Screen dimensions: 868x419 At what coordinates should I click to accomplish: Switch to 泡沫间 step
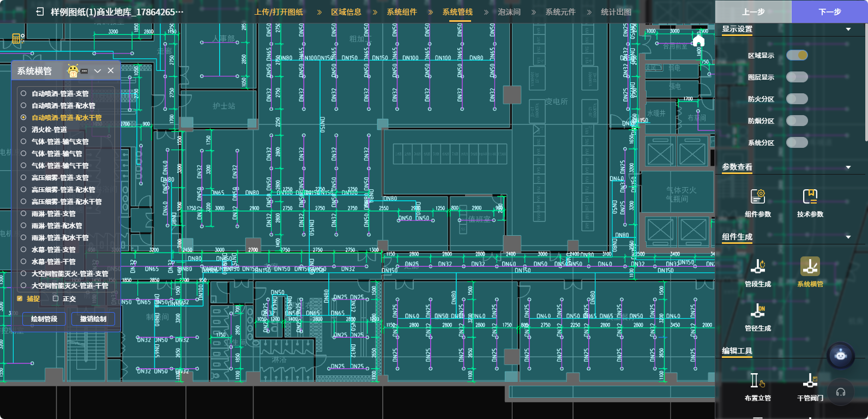(x=509, y=11)
